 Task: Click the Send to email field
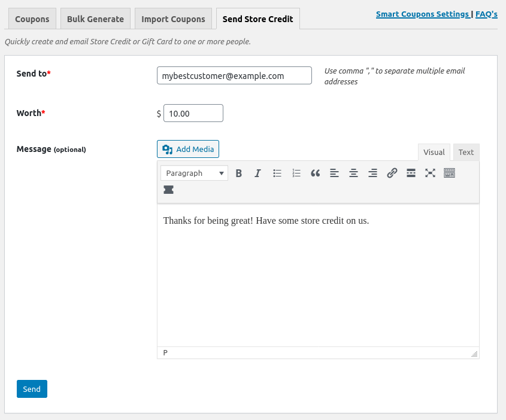click(x=234, y=76)
